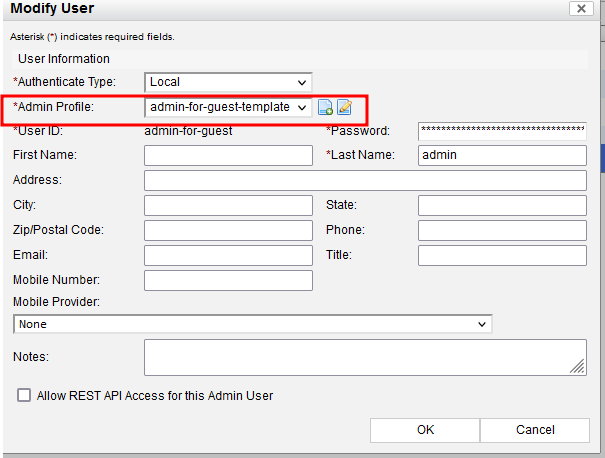This screenshot has height=458, width=605.
Task: Enable Allow REST API Access checkbox
Action: [x=24, y=396]
